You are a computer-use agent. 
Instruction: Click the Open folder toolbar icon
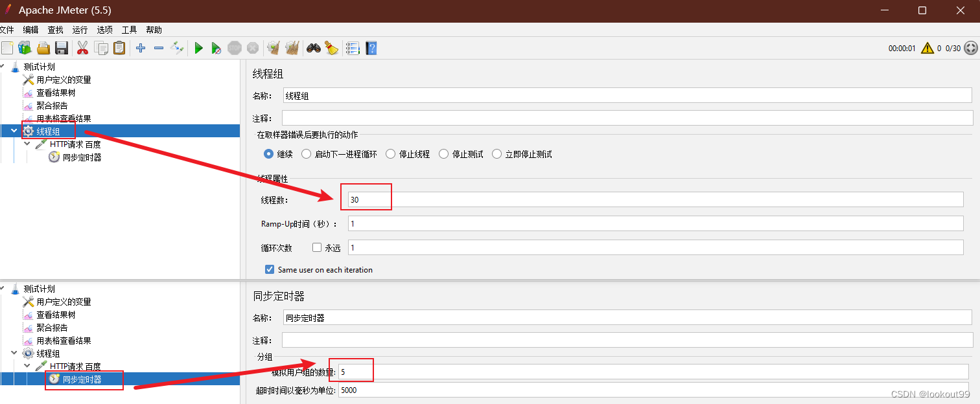coord(43,48)
